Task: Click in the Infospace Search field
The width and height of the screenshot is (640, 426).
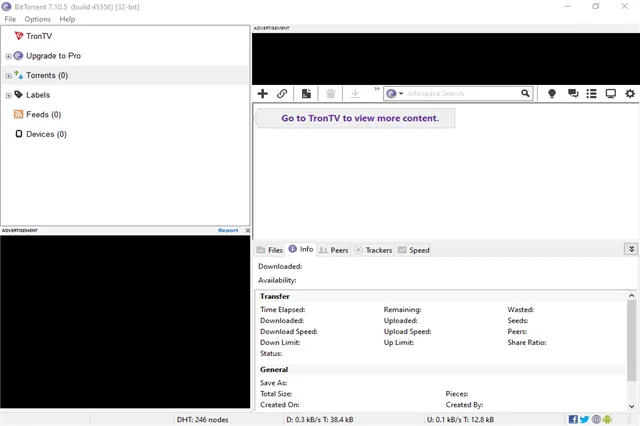Action: [463, 93]
